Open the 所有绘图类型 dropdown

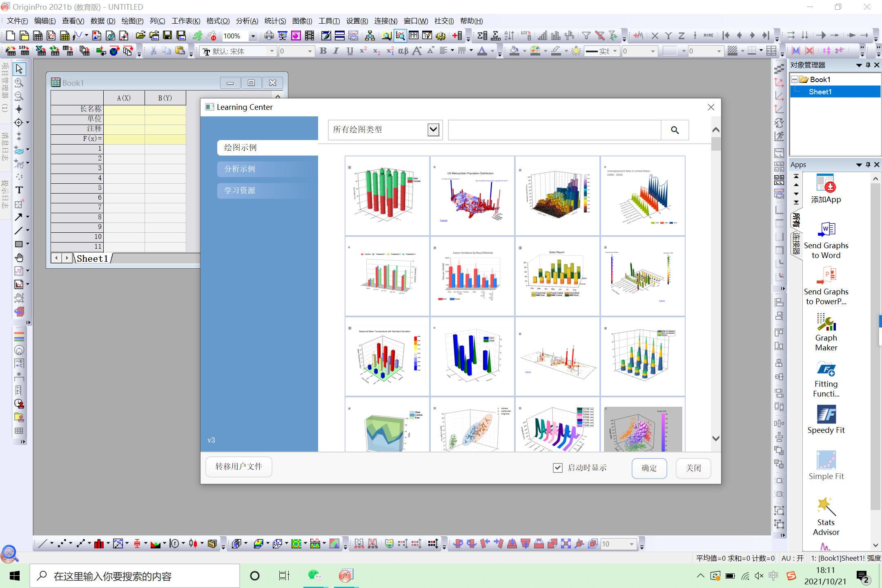pos(433,130)
